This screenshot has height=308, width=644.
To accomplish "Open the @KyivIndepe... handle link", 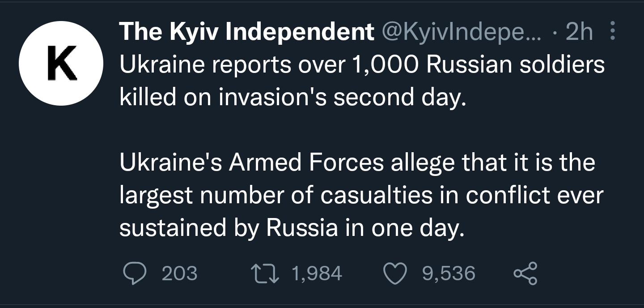I will (x=461, y=32).
